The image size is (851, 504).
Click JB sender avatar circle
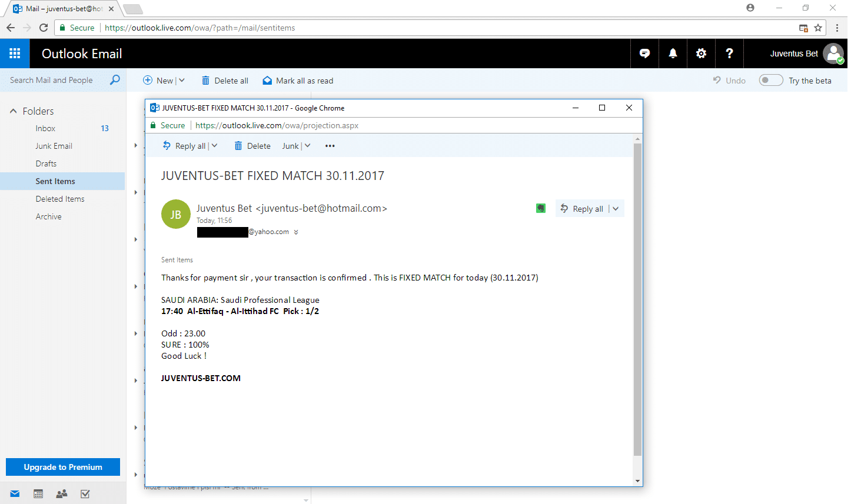click(x=176, y=214)
